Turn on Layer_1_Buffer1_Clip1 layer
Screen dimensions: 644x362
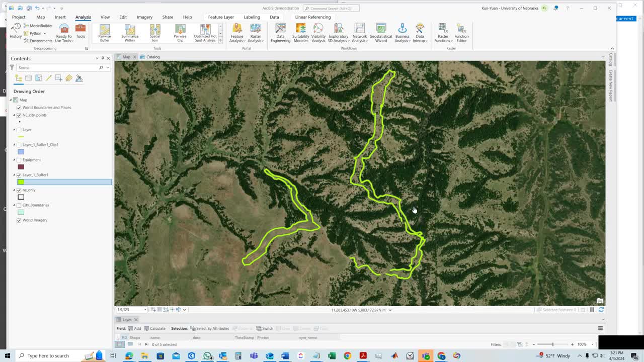pos(19,145)
